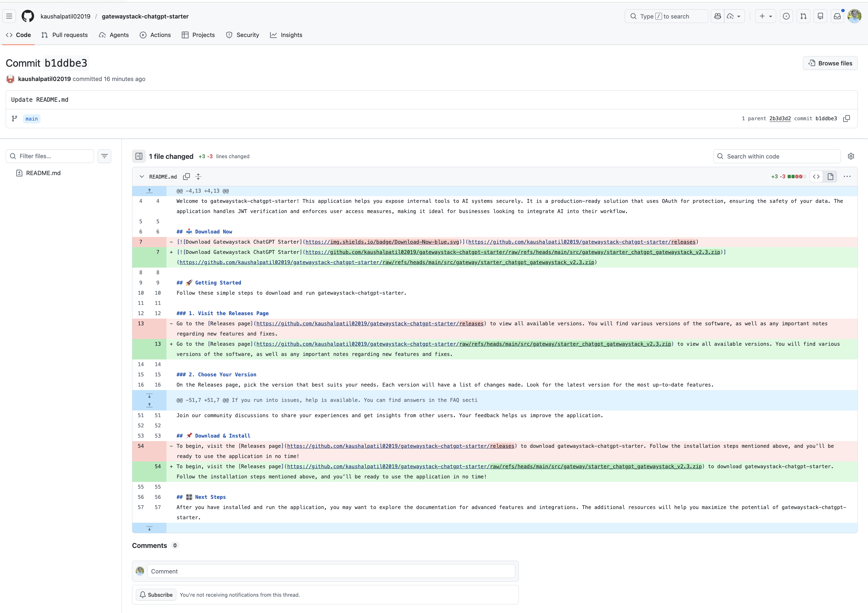Toggle split diff view icon
868x613 pixels.
[138, 156]
